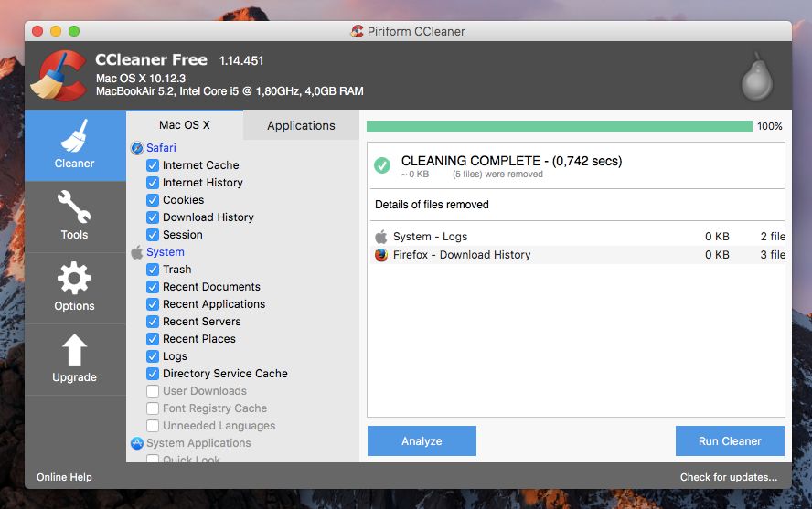Click the Firefox icon in Download History row
Viewport: 812px width, 509px height.
pos(381,255)
